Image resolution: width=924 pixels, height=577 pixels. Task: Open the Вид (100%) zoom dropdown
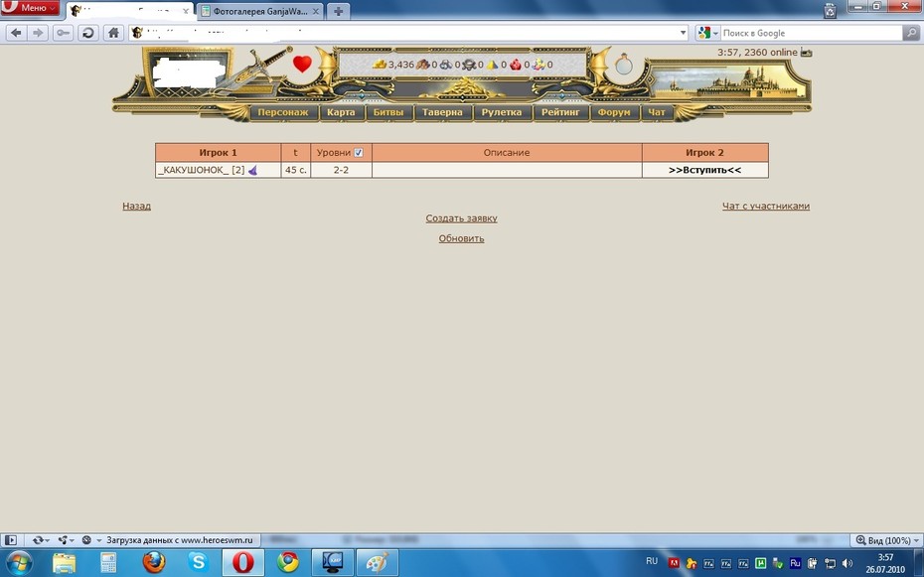click(x=886, y=540)
